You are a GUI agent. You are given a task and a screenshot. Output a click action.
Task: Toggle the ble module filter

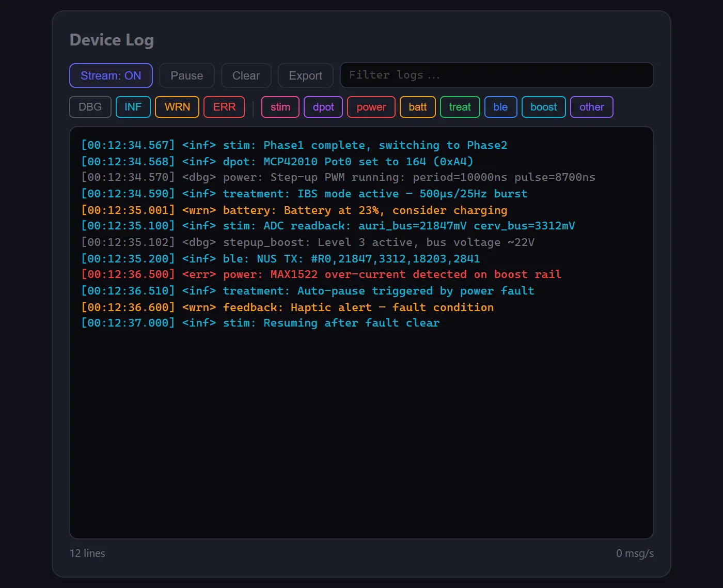tap(500, 107)
